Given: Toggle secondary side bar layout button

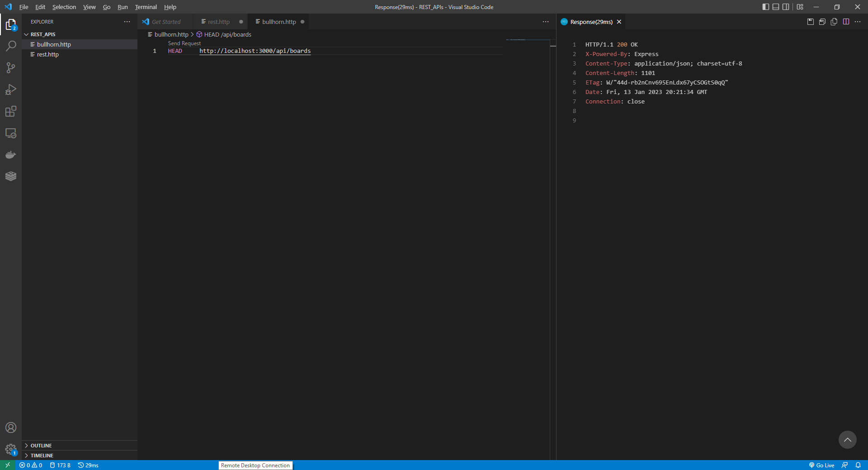Looking at the screenshot, I should click(786, 7).
